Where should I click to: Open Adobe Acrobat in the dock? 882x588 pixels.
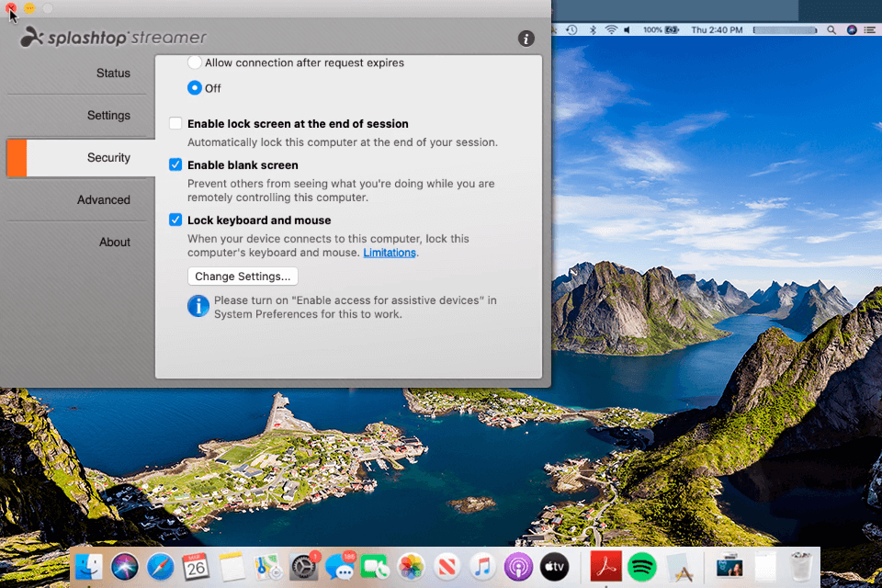(605, 566)
